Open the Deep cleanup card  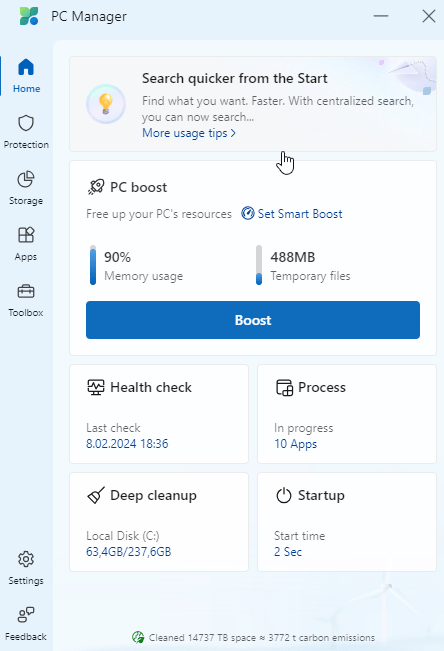[x=159, y=522]
